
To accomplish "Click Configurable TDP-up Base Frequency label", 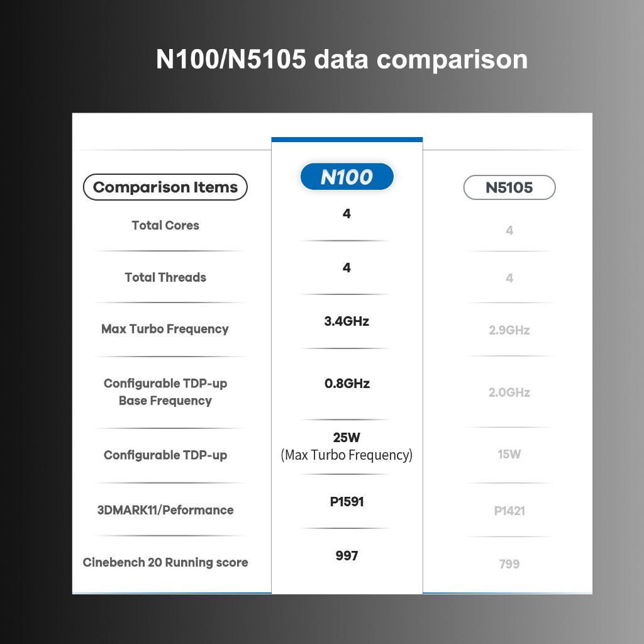I will click(165, 392).
